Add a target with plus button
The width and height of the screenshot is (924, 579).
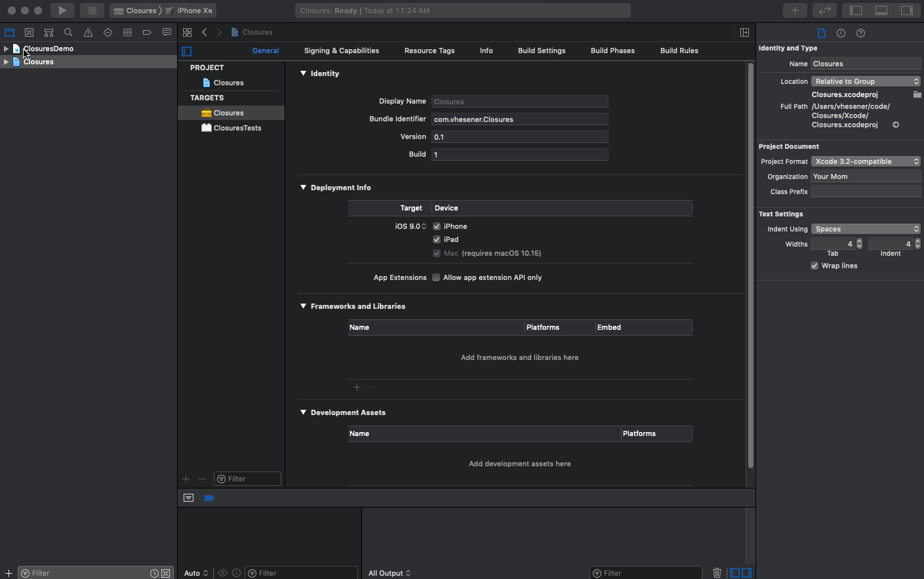pyautogui.click(x=186, y=479)
